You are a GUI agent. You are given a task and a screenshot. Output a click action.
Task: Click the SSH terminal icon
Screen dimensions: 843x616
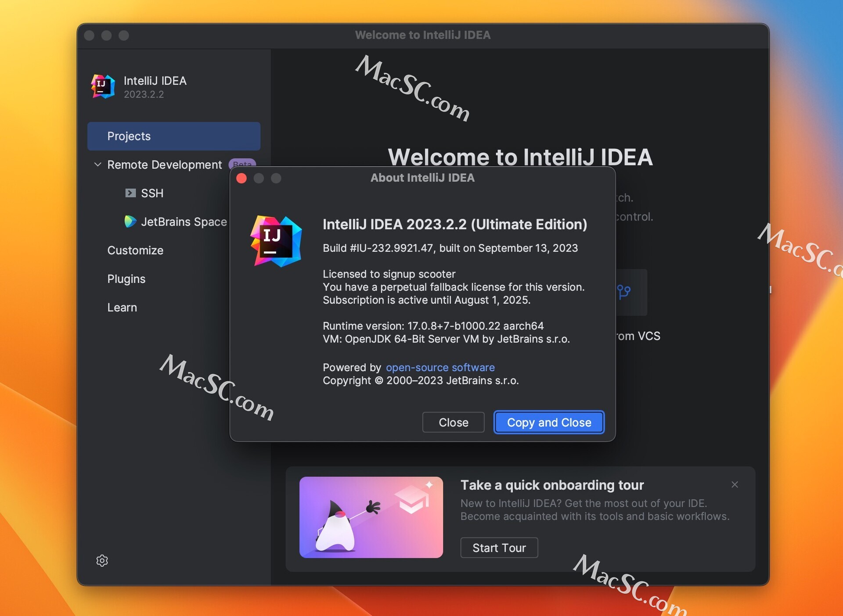click(x=130, y=193)
